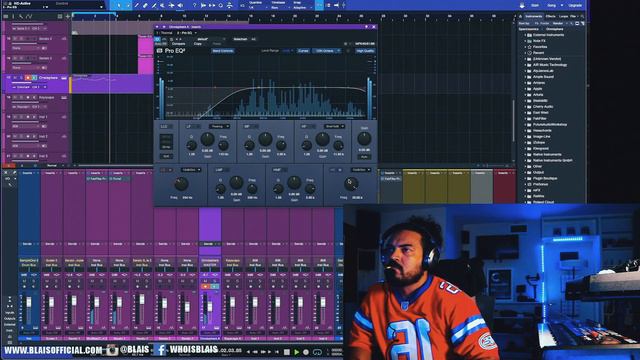Open the high cut slope dropdown
This screenshot has height=360, width=640.
click(x=361, y=170)
